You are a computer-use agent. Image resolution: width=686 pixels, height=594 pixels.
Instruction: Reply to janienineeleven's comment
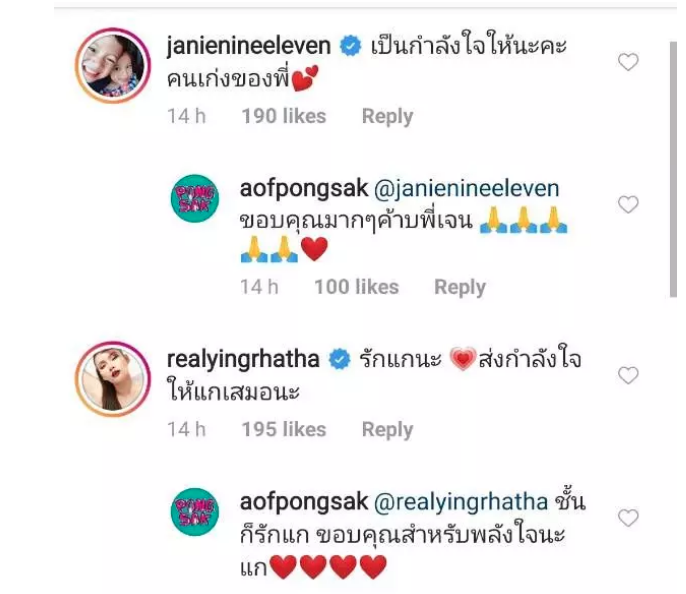tap(387, 117)
